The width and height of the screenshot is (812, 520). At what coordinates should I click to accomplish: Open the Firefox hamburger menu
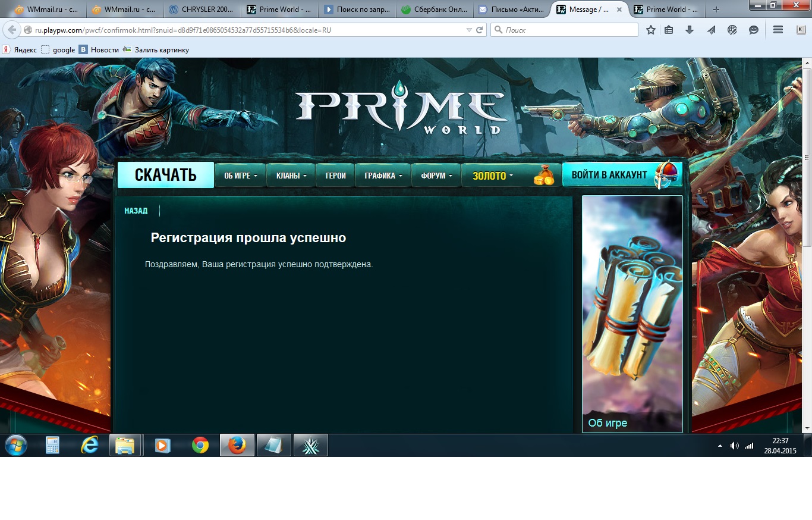point(778,30)
